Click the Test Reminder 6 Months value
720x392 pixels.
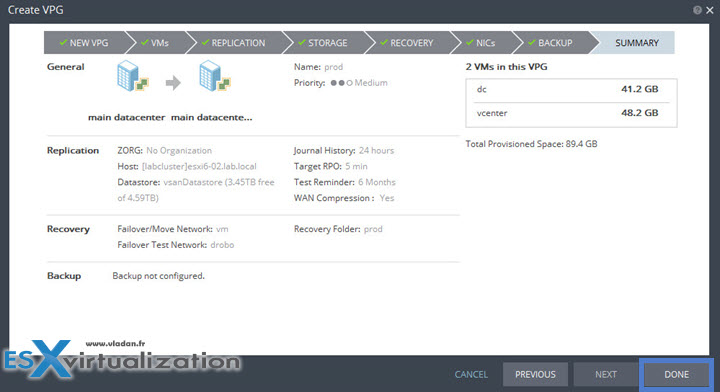pos(377,182)
